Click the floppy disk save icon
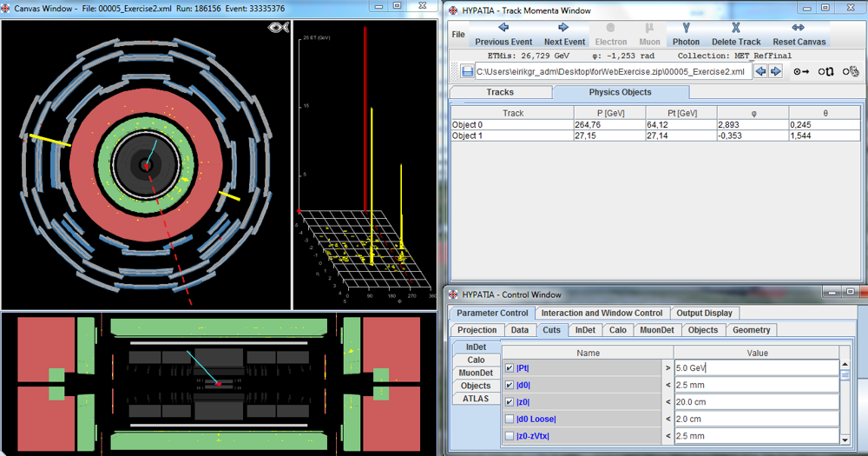Screen dimensions: 868x456 click(467, 71)
